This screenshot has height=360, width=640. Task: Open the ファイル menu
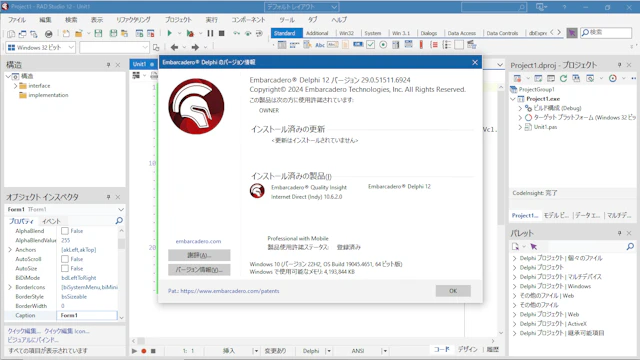coord(17,20)
